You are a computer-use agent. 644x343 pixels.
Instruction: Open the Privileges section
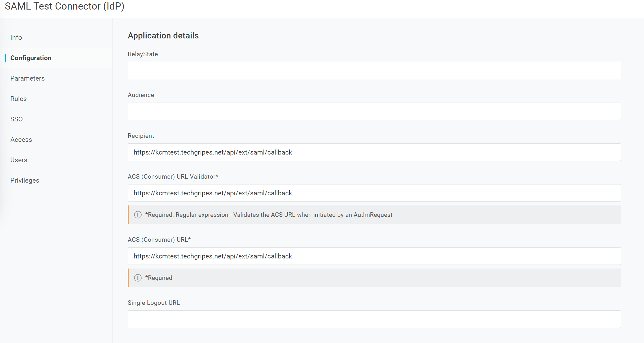tap(25, 180)
